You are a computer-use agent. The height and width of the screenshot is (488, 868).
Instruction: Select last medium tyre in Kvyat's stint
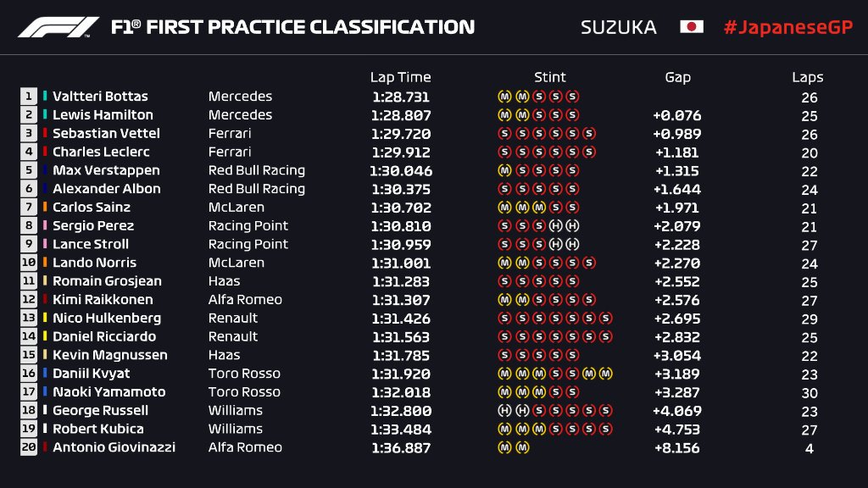[x=605, y=374]
